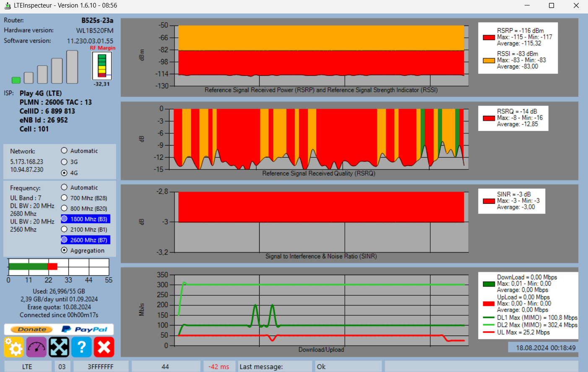
Task: Click the data quota usage progress bar
Action: pos(59,267)
